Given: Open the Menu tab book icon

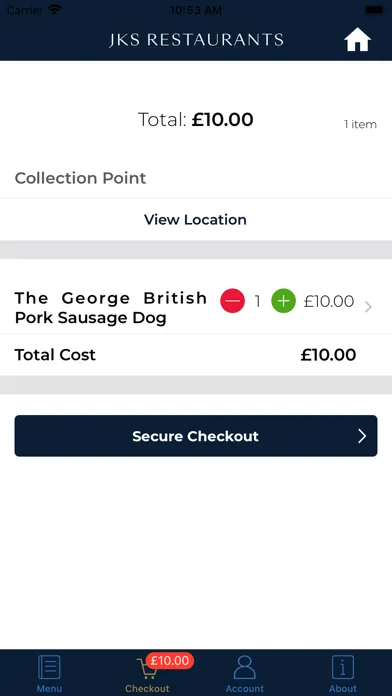Looking at the screenshot, I should point(49,667).
